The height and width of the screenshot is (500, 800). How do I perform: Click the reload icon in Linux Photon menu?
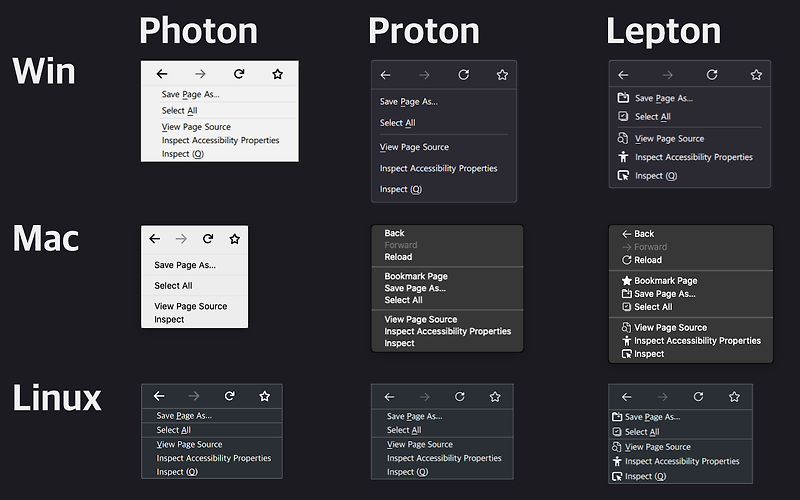coord(230,396)
